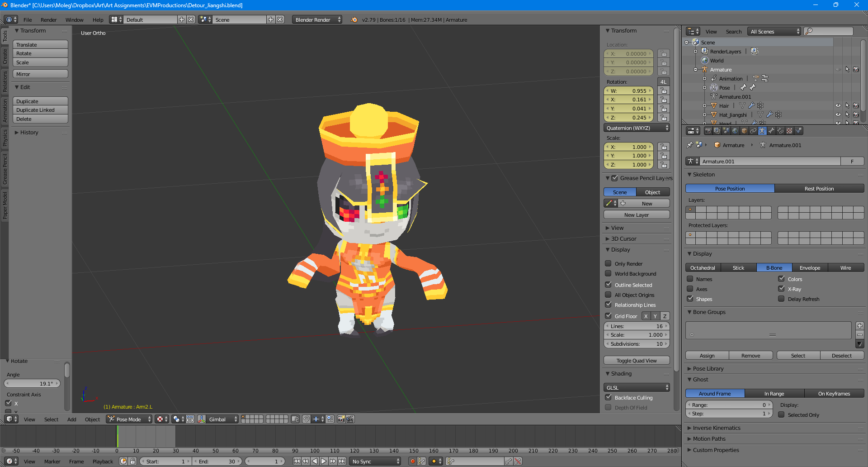This screenshot has height=467, width=868.
Task: Click the OpenGL render animation clapper icon
Action: point(350,419)
